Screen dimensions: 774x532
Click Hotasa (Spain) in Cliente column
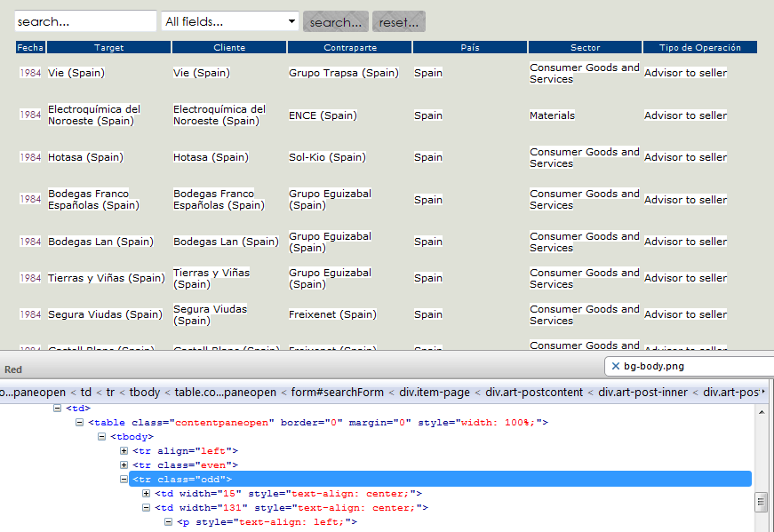pyautogui.click(x=211, y=157)
